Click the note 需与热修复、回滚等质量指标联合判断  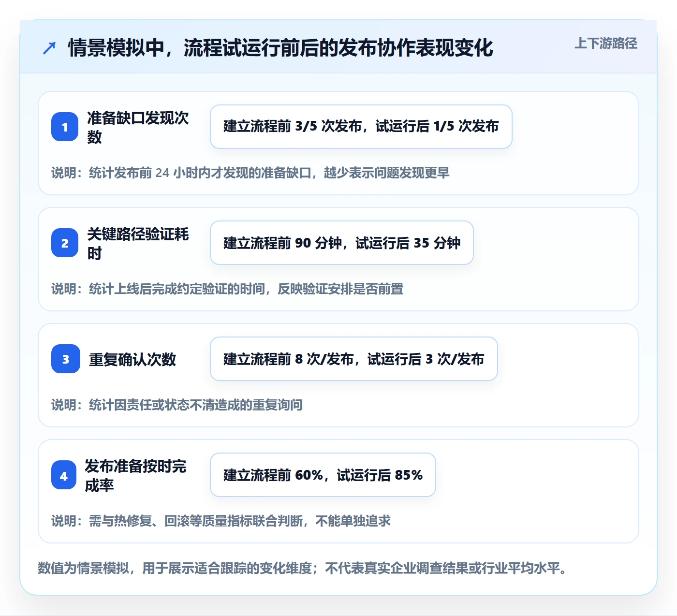pos(221,521)
